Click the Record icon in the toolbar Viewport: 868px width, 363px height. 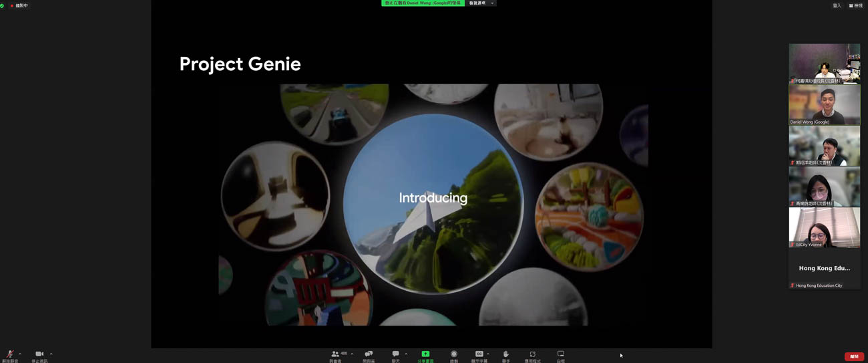(x=454, y=354)
